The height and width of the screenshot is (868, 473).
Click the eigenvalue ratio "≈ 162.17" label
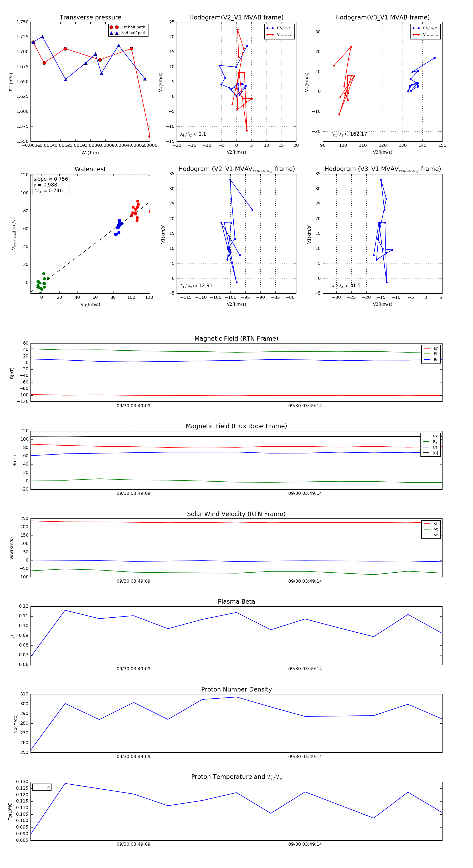pos(349,134)
